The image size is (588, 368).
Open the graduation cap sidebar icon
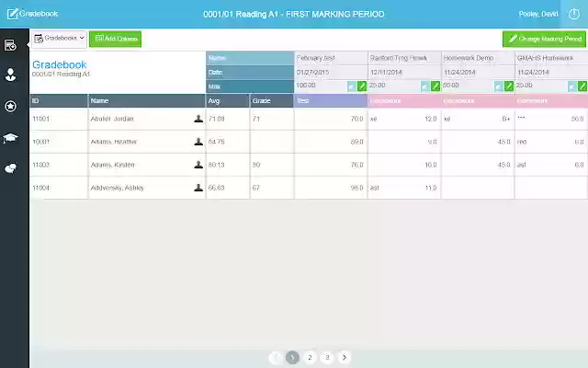(x=10, y=138)
